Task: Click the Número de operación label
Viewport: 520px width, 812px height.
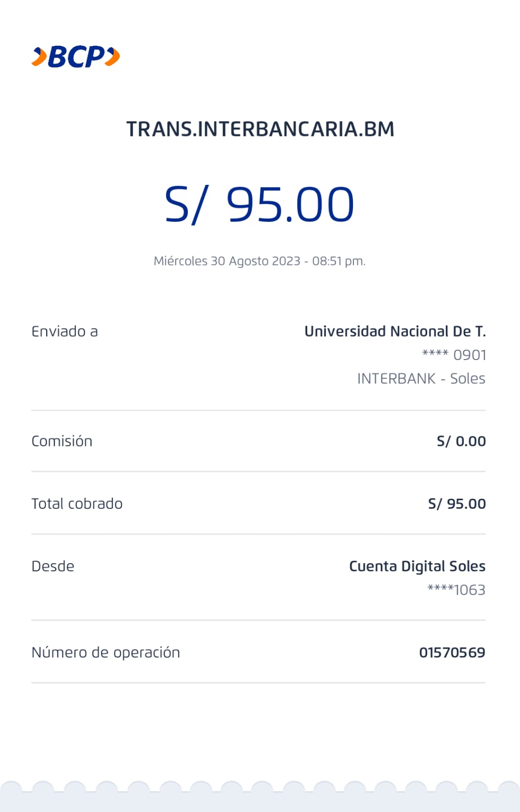Action: (106, 653)
